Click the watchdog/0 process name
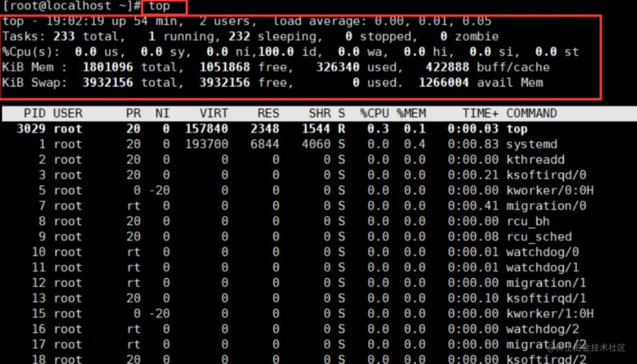The width and height of the screenshot is (637, 364). (x=543, y=252)
